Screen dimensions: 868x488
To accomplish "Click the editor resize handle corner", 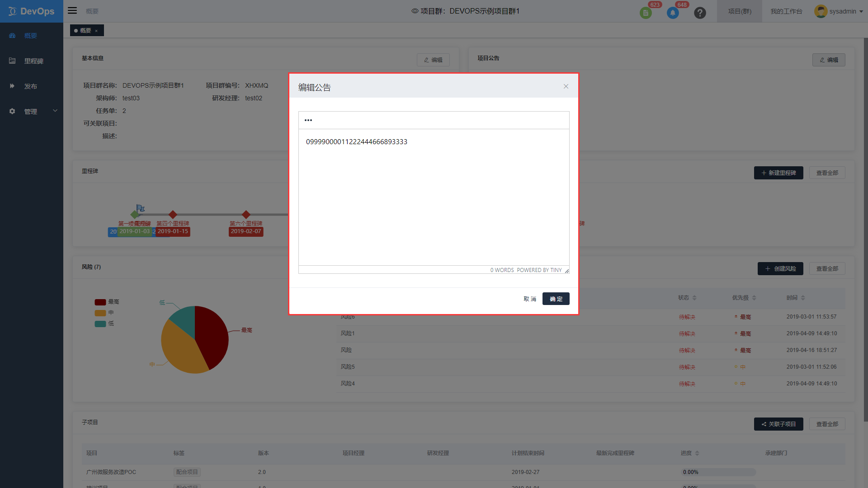I will (x=567, y=271).
